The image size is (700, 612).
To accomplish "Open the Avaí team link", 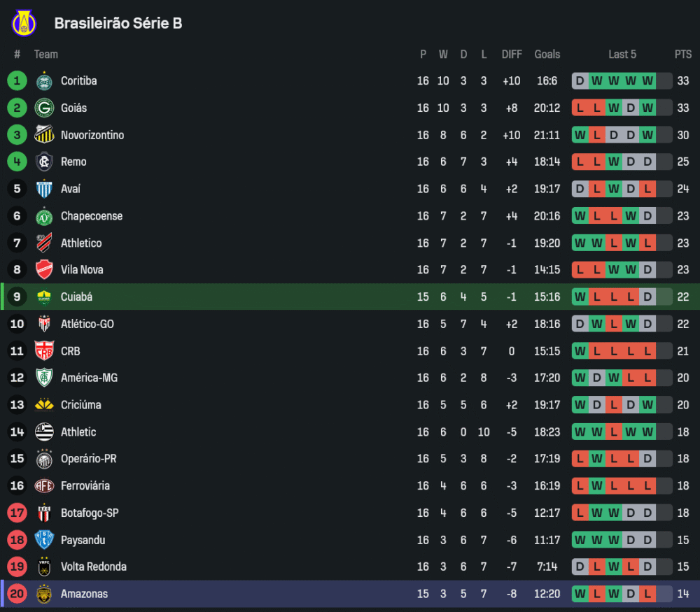I will coord(71,189).
